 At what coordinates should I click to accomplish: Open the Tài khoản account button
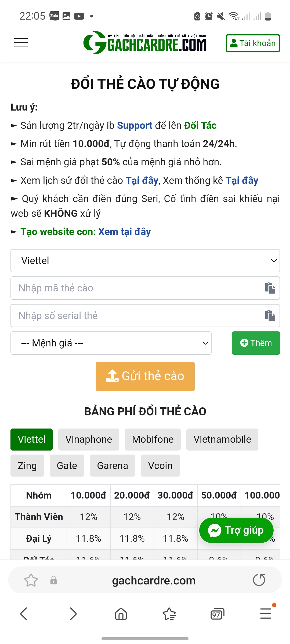pos(253,43)
